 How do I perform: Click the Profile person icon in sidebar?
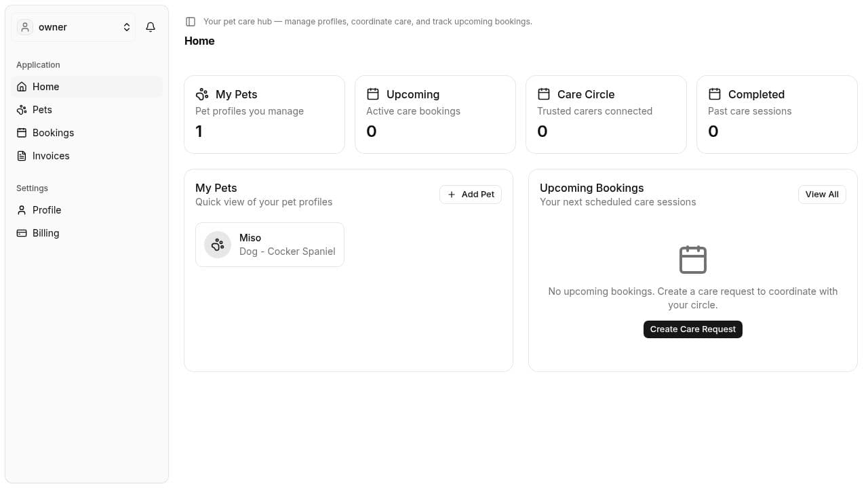pyautogui.click(x=22, y=210)
